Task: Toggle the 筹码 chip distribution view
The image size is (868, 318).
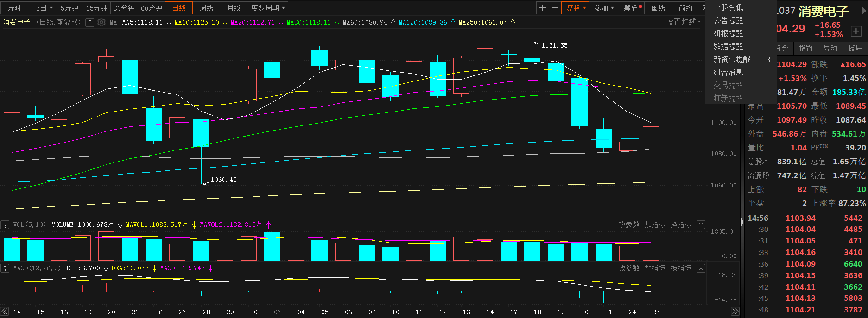Action: pyautogui.click(x=632, y=8)
